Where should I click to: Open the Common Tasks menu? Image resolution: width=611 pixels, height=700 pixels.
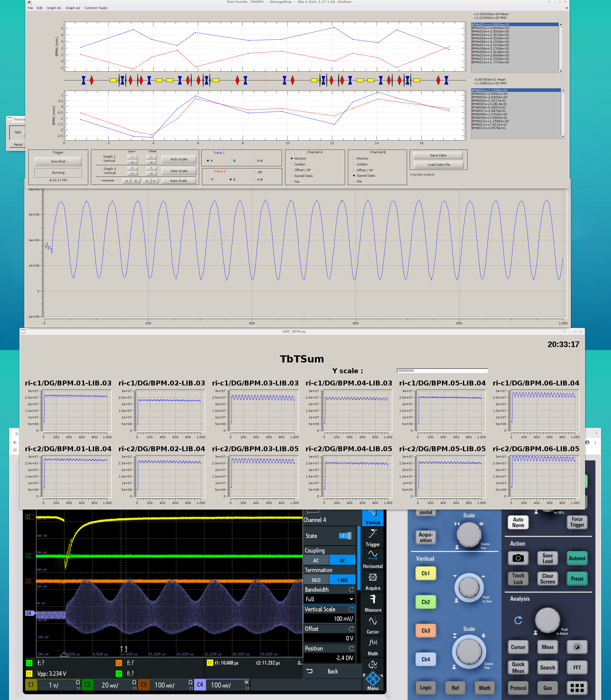96,8
